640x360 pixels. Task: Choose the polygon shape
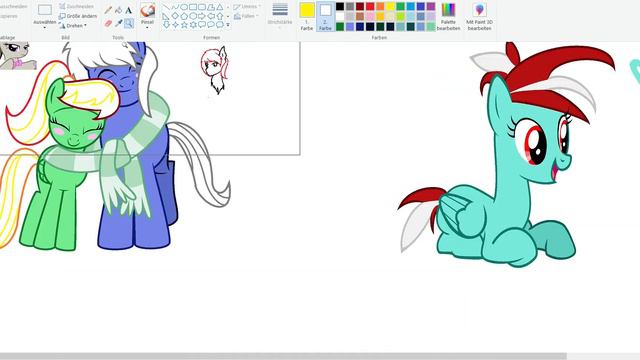point(211,7)
